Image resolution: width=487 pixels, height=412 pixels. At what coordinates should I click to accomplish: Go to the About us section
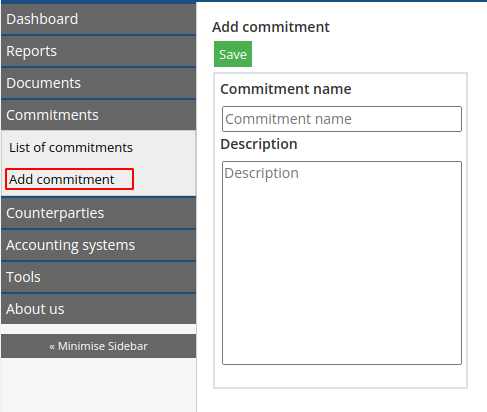(x=98, y=309)
